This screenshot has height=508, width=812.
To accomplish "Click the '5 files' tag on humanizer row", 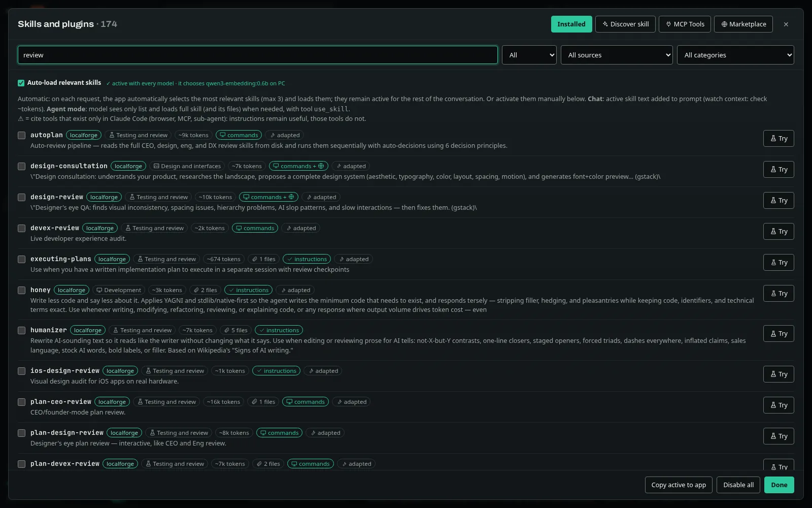I will 235,330.
